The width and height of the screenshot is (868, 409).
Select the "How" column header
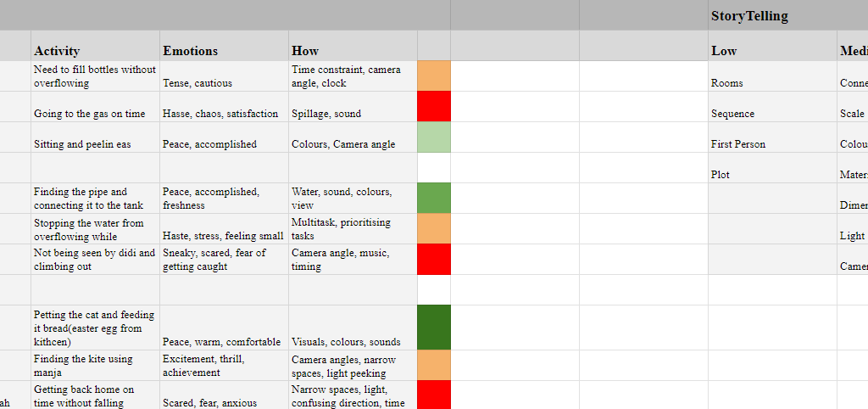(x=353, y=51)
